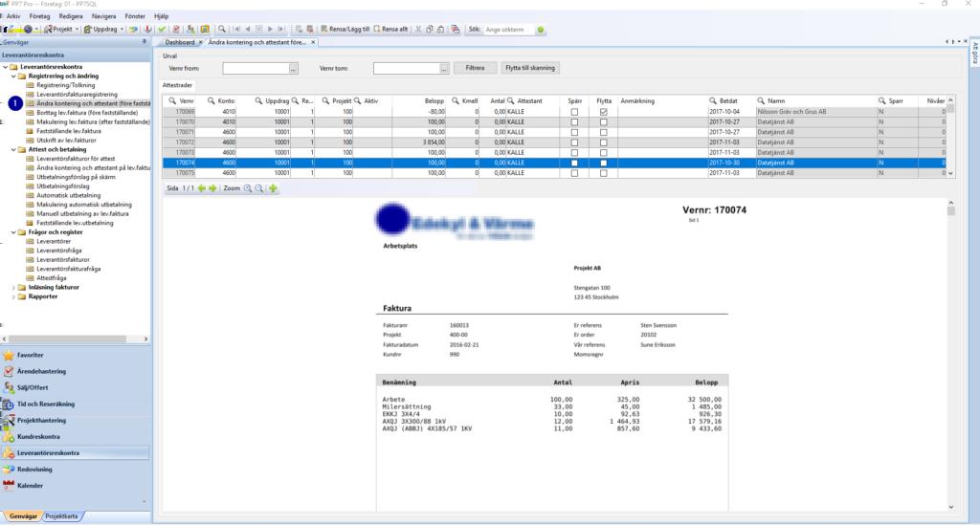Open search for the Konto column header
The image size is (980, 525).
[212, 100]
